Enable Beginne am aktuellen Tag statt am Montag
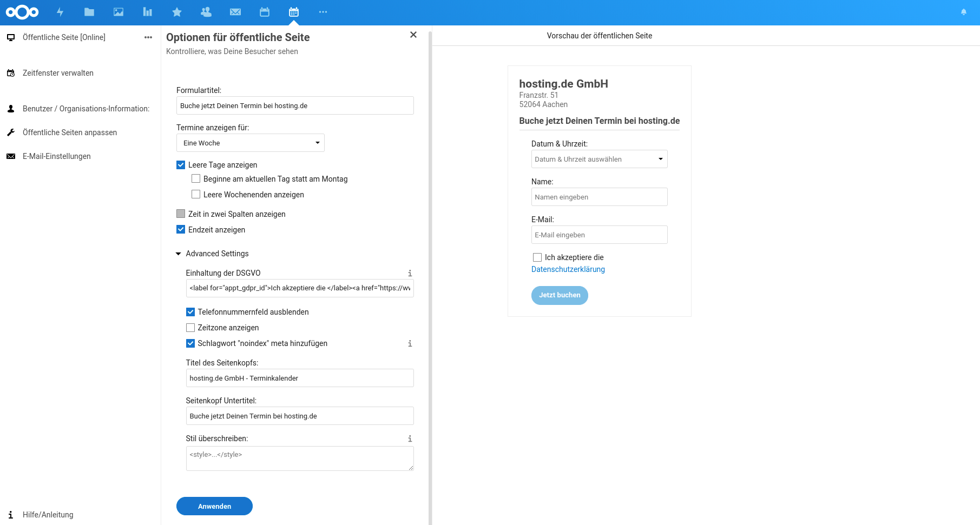 click(196, 178)
